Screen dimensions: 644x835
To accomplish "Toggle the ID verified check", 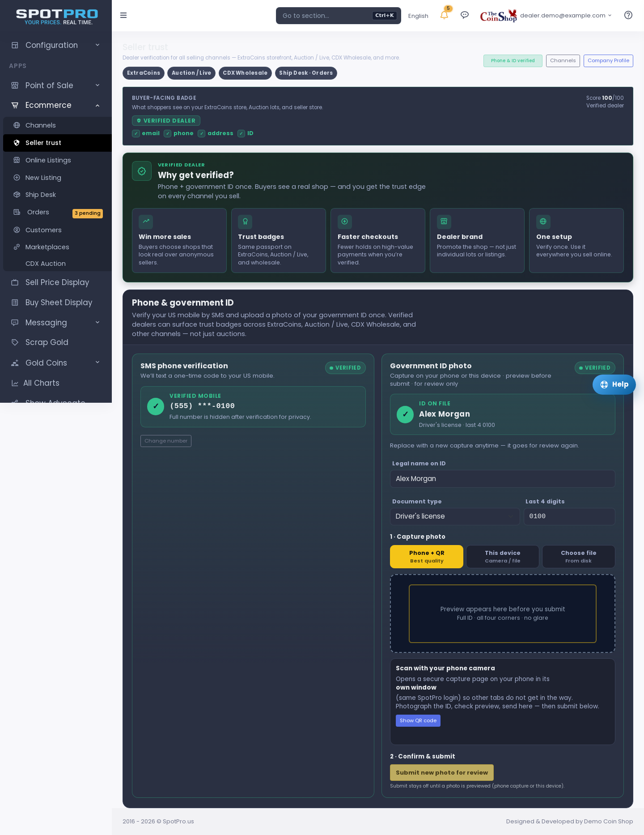I will pyautogui.click(x=241, y=133).
